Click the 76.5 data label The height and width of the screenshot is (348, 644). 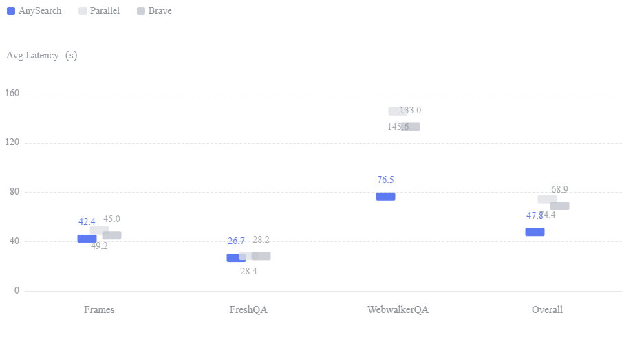tap(386, 180)
